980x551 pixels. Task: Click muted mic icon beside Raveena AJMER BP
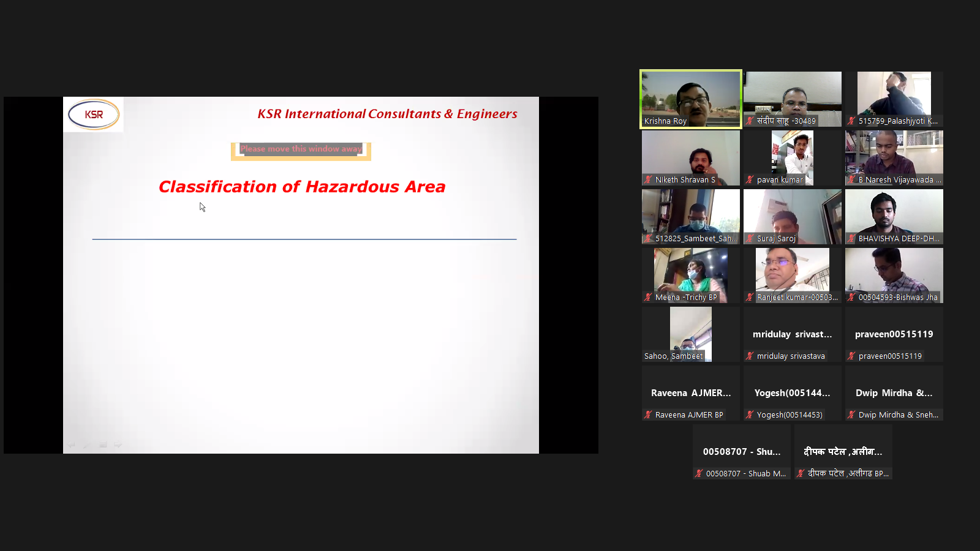(648, 415)
